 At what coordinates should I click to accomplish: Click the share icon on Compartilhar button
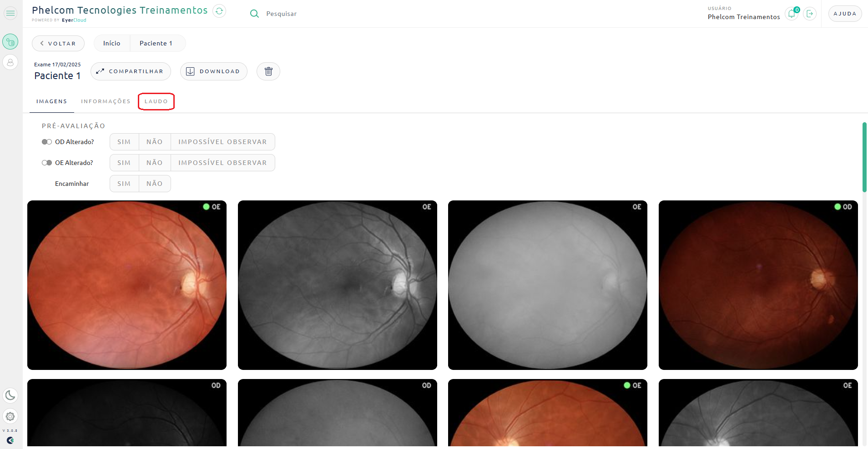coord(100,71)
